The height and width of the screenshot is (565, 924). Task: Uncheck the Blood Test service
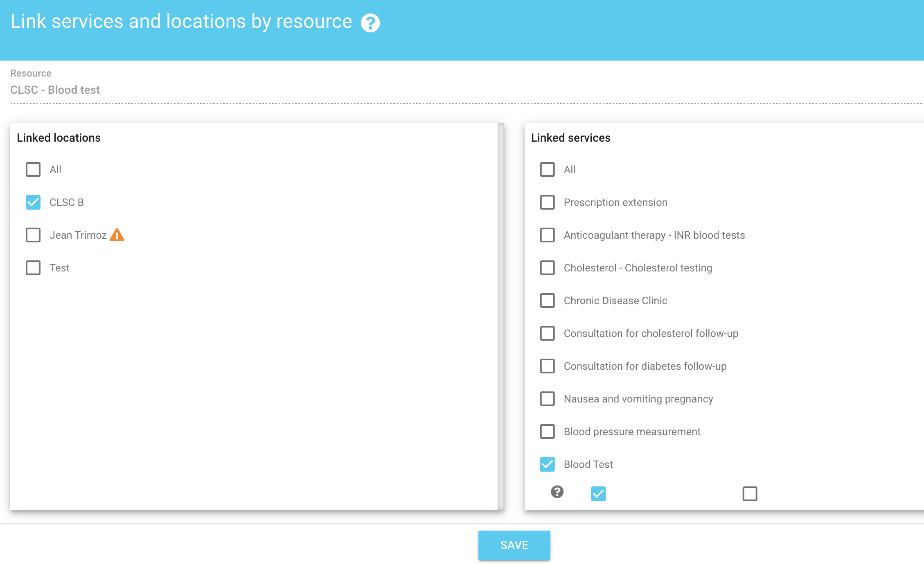click(547, 464)
